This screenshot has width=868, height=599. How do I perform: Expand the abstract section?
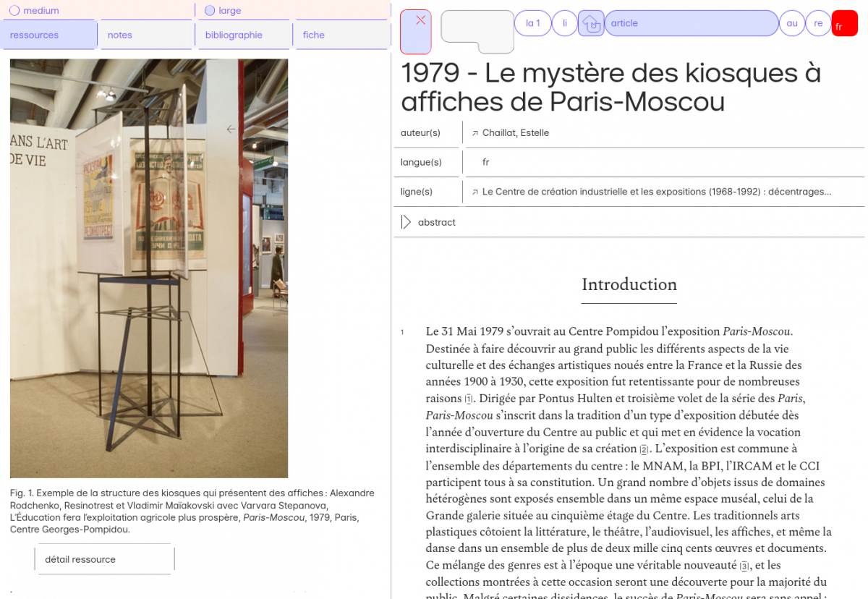407,222
